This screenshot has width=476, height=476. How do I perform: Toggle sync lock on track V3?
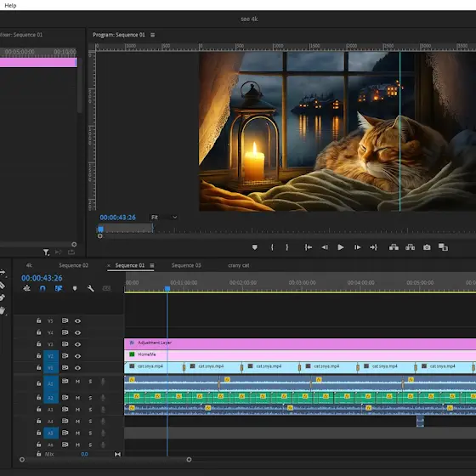pos(65,344)
